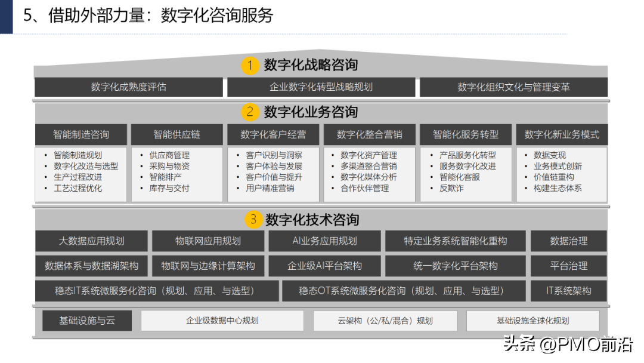The image size is (644, 363).
Task: Select the IT系统架构 box
Action: [x=568, y=291]
